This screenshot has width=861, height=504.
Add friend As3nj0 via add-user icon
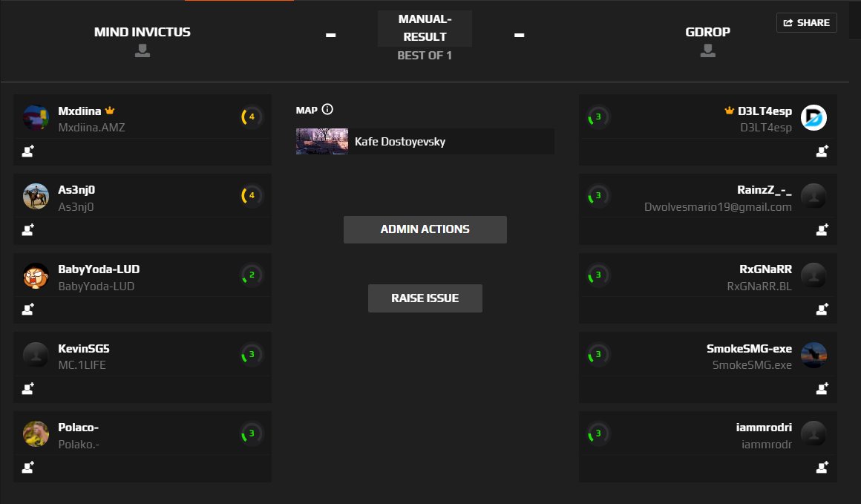(x=28, y=230)
